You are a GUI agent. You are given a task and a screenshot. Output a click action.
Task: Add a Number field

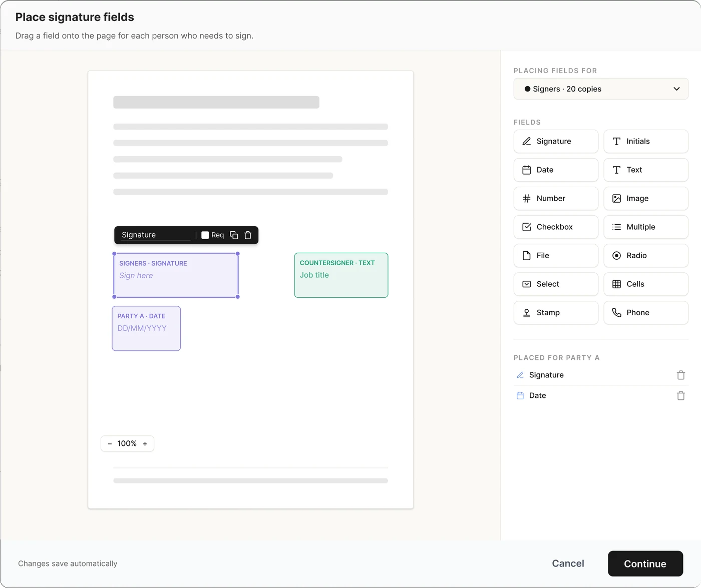coord(556,199)
